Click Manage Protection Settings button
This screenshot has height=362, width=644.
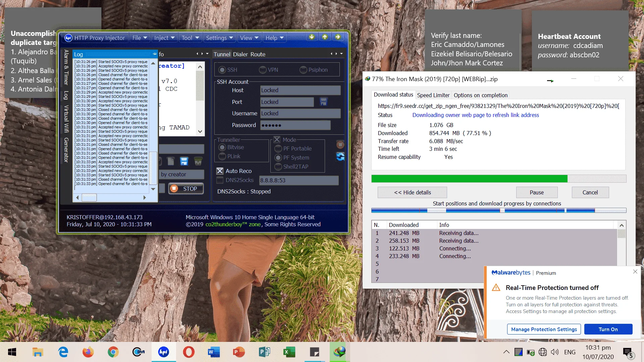544,329
